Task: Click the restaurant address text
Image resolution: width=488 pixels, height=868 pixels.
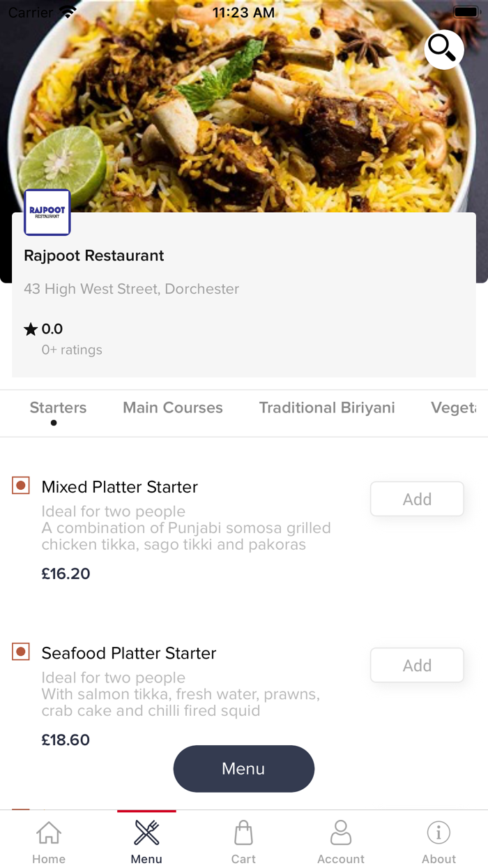Action: pos(131,289)
